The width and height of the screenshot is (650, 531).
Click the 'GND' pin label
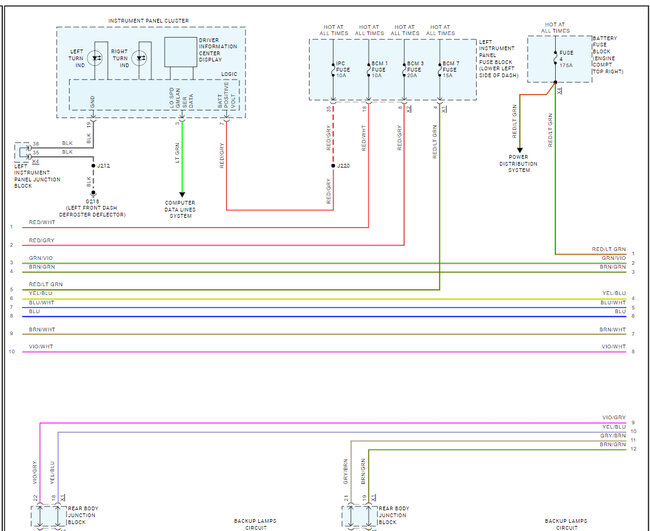pyautogui.click(x=92, y=102)
